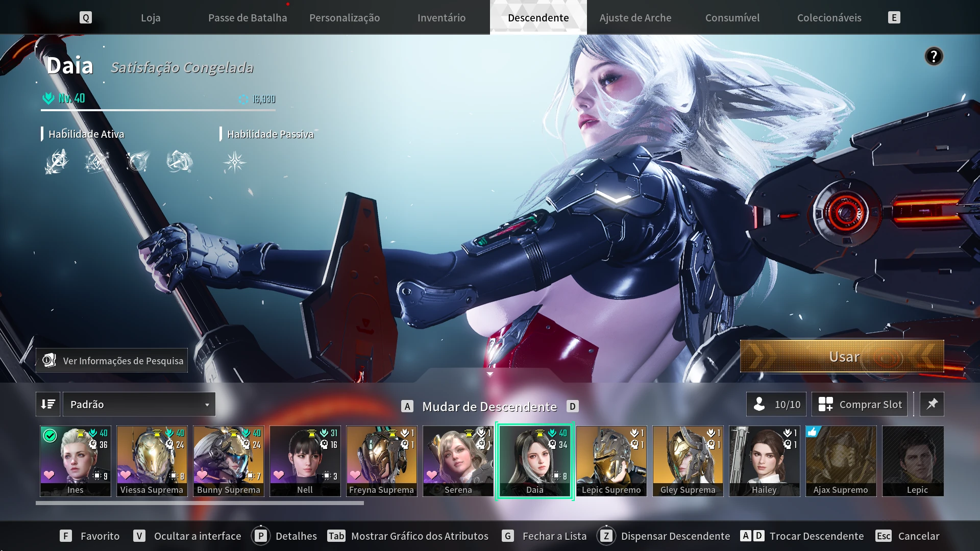Click the Habilidade Ativa heading
The image size is (980, 551).
[x=86, y=134]
